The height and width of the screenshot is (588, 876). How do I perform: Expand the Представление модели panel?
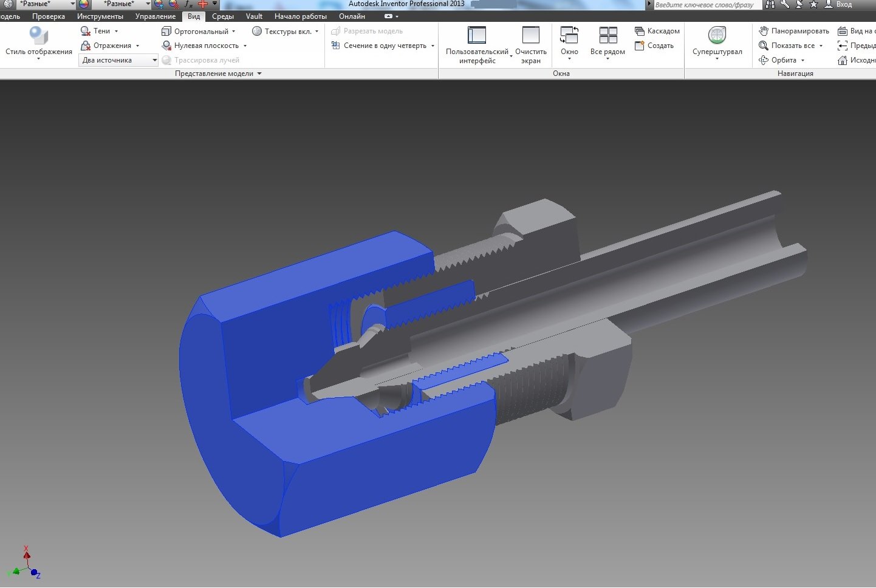click(218, 73)
